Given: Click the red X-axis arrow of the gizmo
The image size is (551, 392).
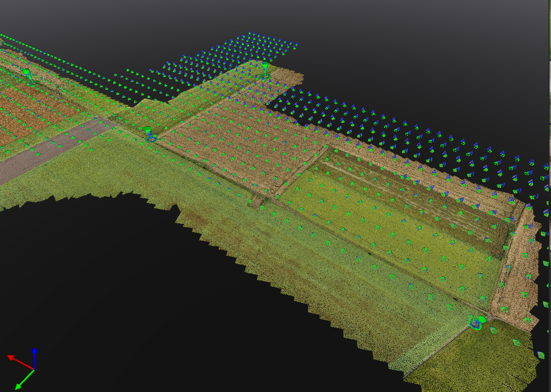Looking at the screenshot, I should pos(20,362).
